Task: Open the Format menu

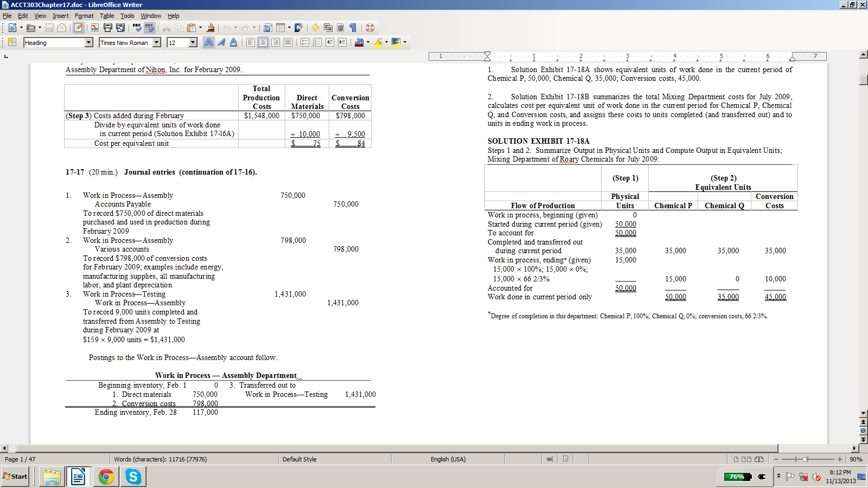Action: click(x=84, y=16)
